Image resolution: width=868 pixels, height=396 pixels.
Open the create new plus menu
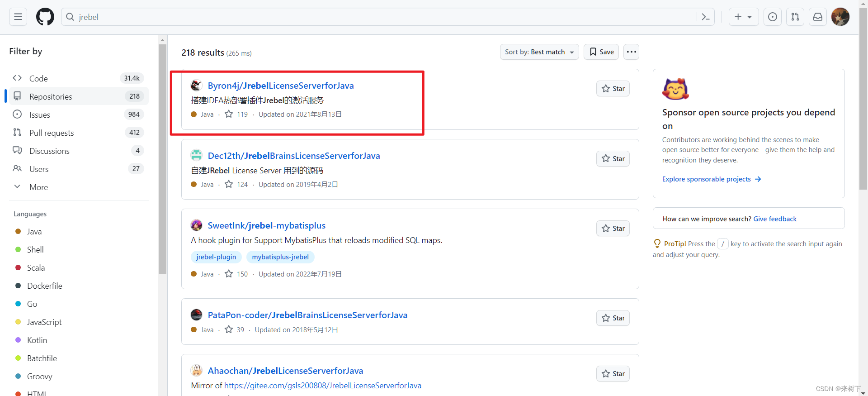743,17
